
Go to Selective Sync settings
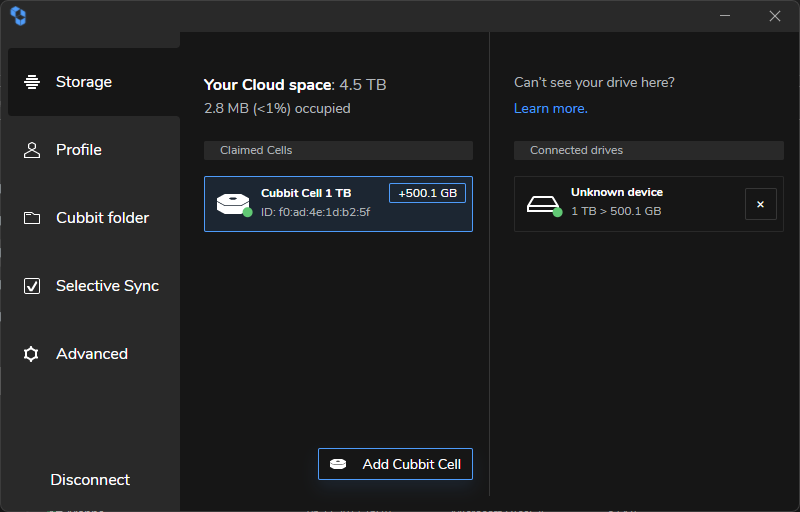[x=94, y=286]
